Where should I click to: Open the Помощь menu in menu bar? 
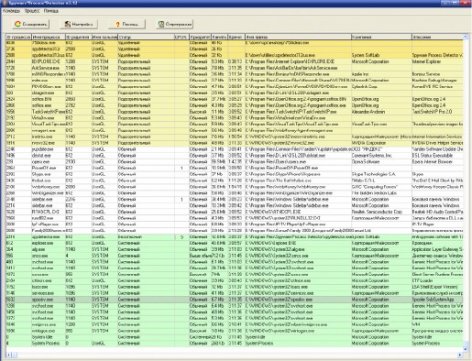tap(51, 11)
